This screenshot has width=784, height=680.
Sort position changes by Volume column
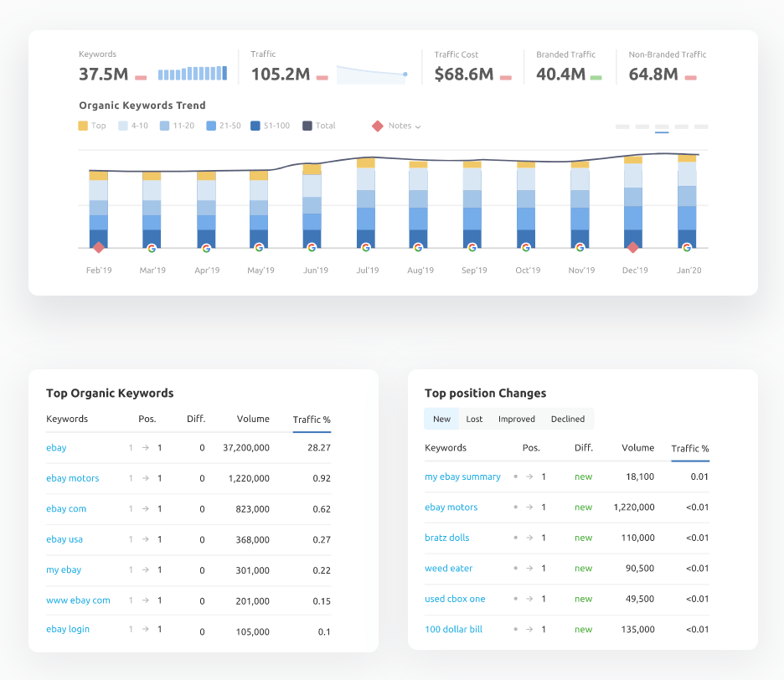(637, 448)
